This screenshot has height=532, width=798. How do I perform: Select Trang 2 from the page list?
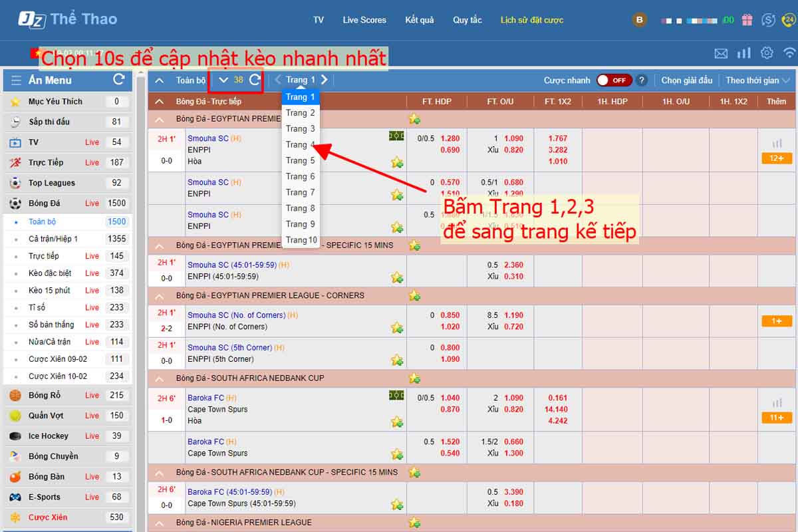tap(301, 113)
